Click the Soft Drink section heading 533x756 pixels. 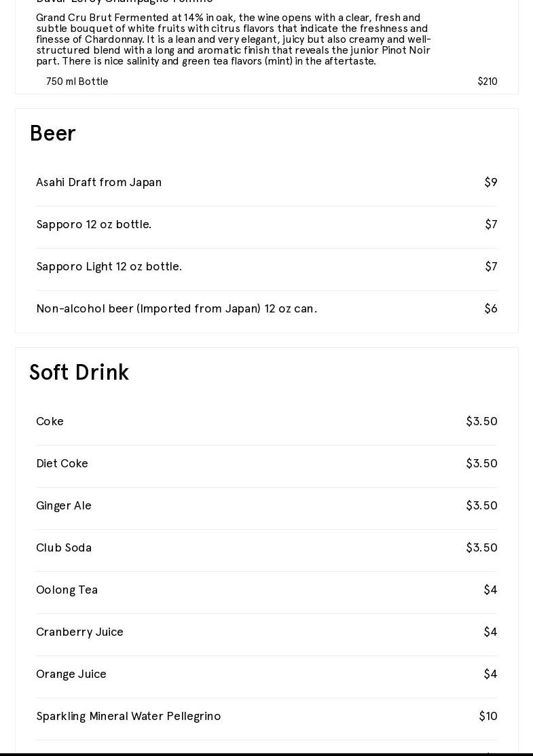[79, 372]
